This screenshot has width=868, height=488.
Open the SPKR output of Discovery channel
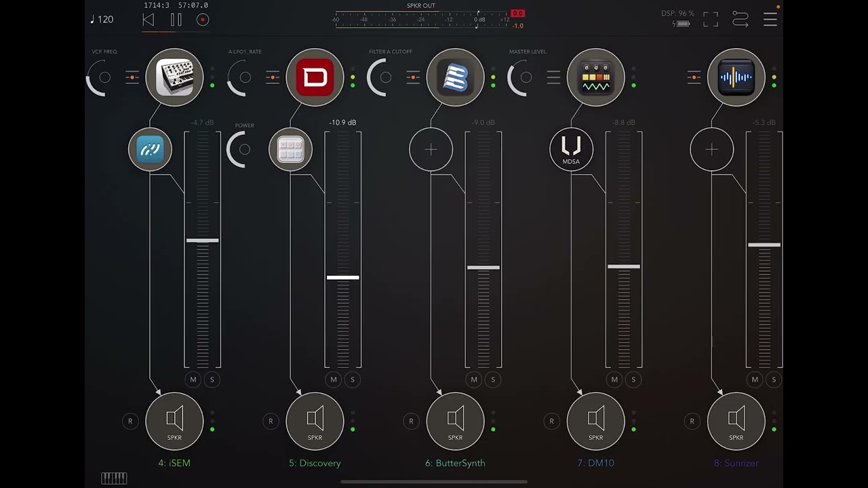click(315, 421)
